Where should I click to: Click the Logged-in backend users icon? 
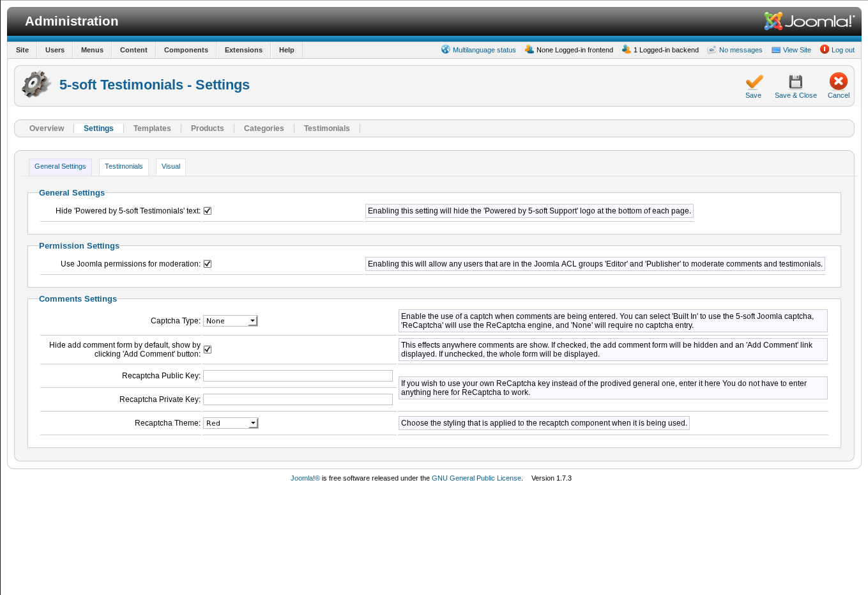[627, 49]
